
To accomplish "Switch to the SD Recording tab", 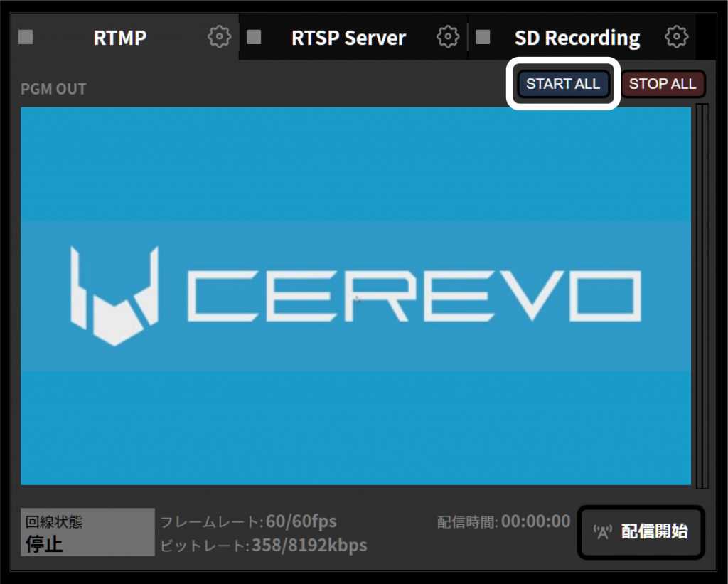I will click(577, 38).
